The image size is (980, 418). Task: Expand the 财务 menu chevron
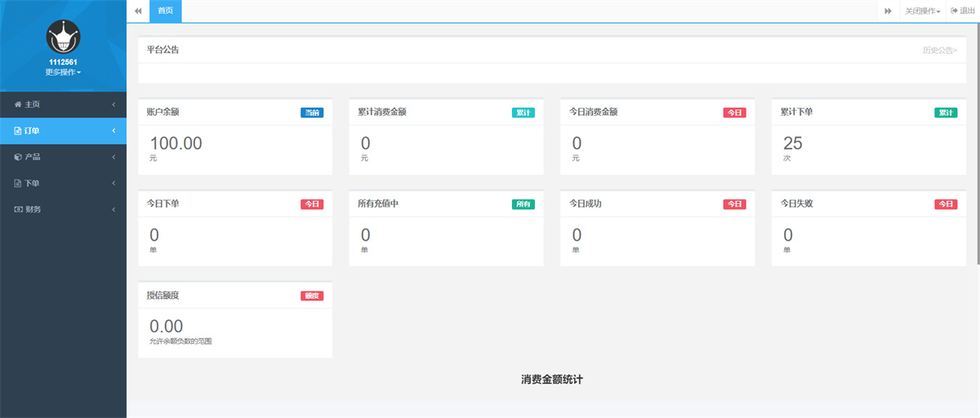point(114,209)
